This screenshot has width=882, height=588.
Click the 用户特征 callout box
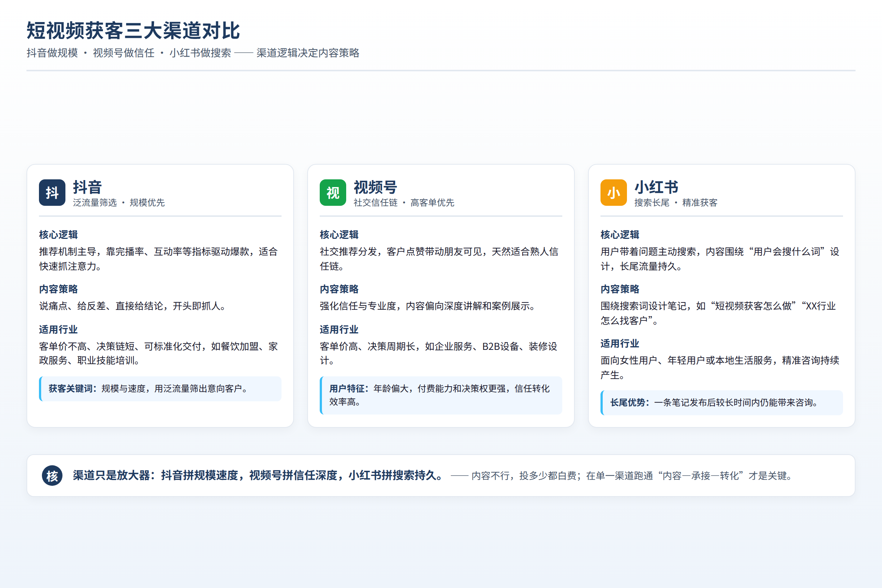(x=441, y=395)
